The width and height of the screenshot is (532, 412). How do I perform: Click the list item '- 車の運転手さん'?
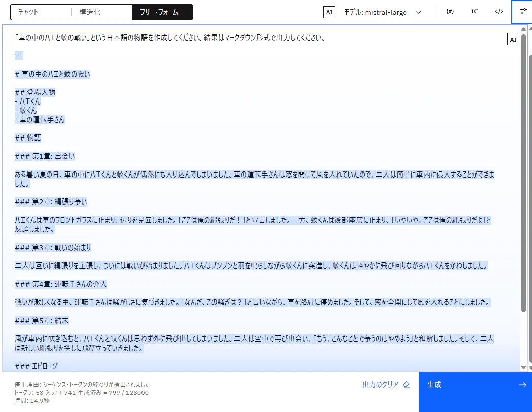click(40, 120)
